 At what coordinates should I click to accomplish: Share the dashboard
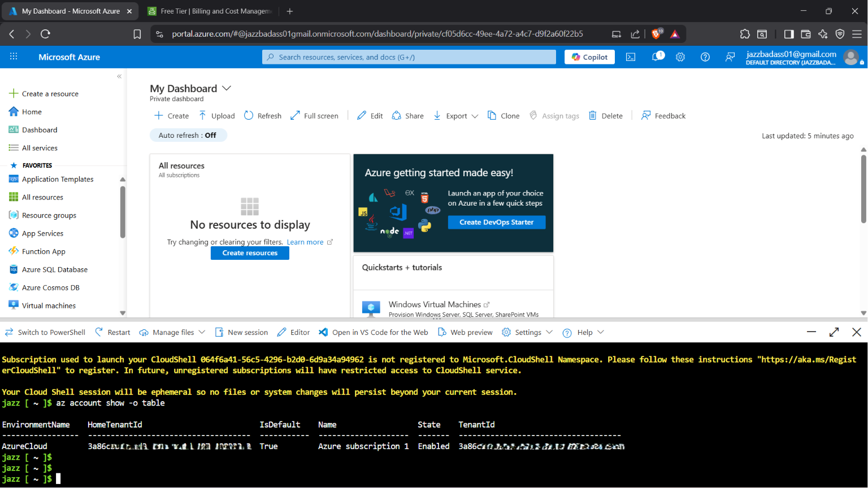[408, 116]
